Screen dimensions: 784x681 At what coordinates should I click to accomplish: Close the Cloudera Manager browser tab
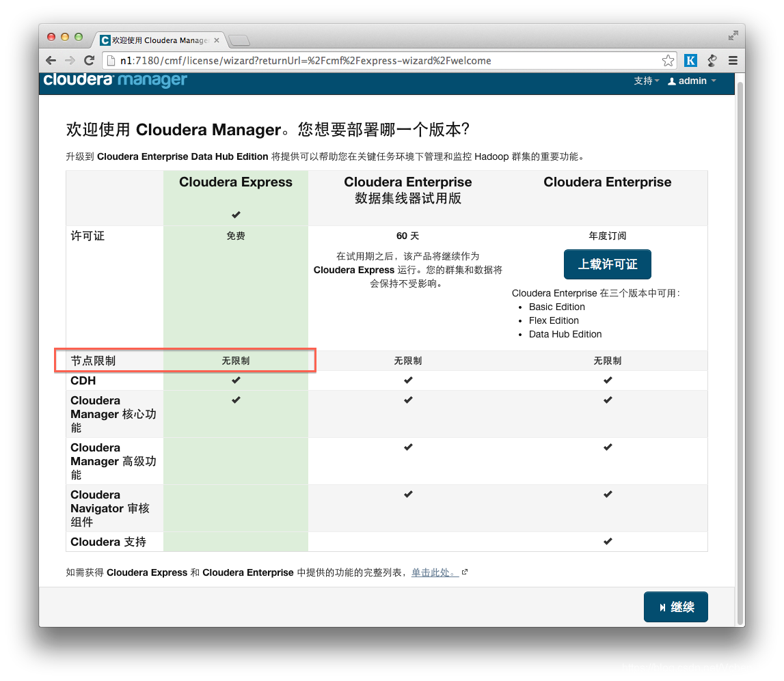coord(217,40)
